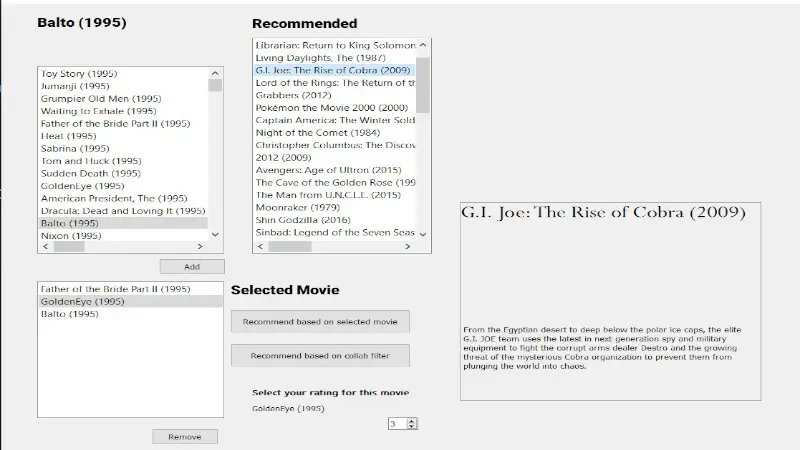
Task: Select 2012 (2009) recommendation
Action: [x=335, y=158]
